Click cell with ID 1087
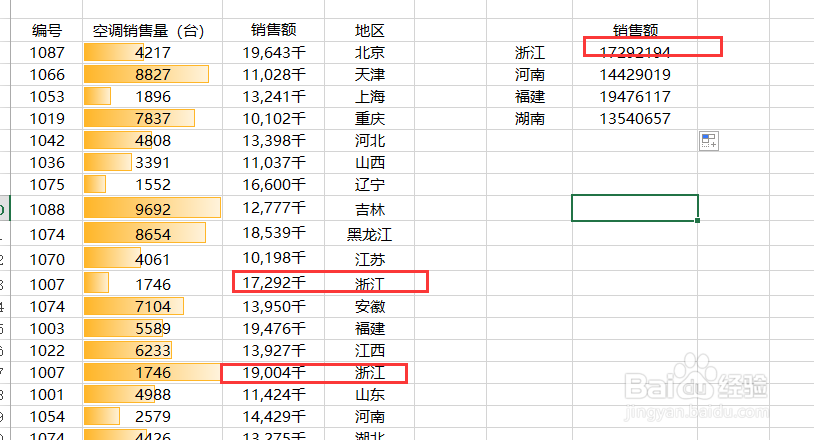Image resolution: width=814 pixels, height=440 pixels. [x=47, y=52]
